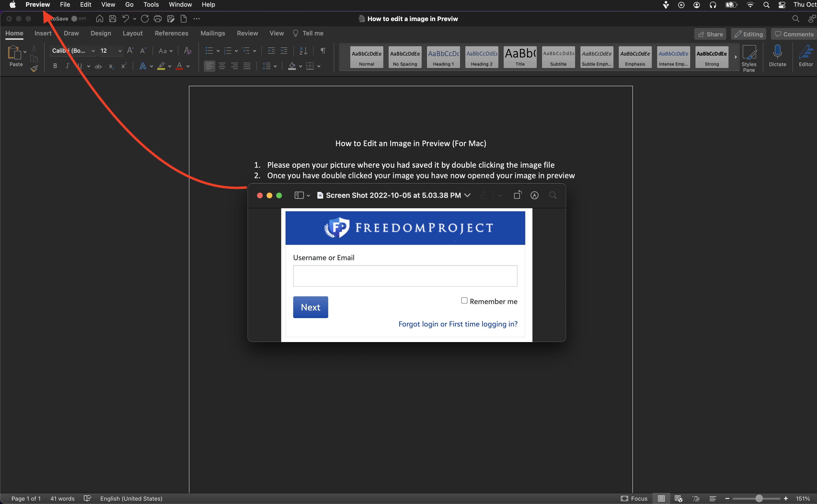Screen dimensions: 817x504
Task: Click the Increase Indent icon
Action: click(x=284, y=51)
